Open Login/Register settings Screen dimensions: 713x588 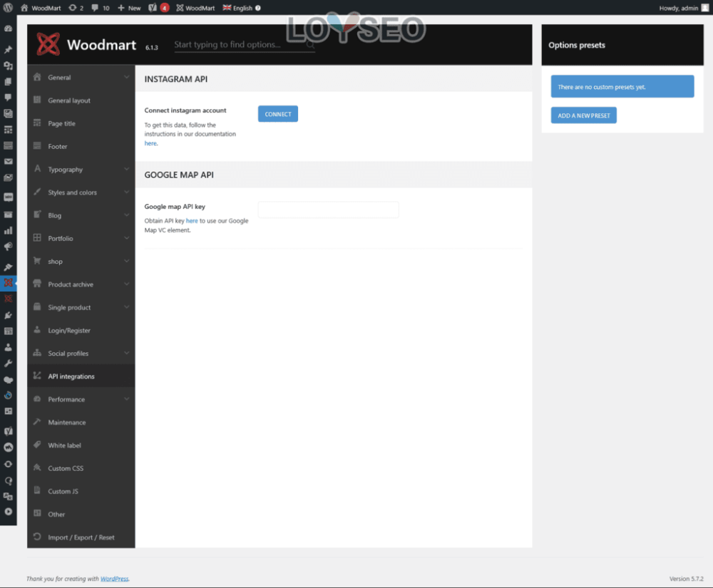coord(81,331)
